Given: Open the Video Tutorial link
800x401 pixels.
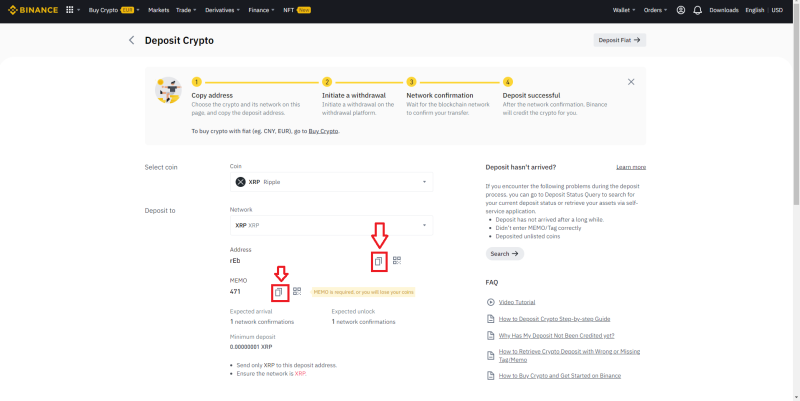Looking at the screenshot, I should coord(517,302).
